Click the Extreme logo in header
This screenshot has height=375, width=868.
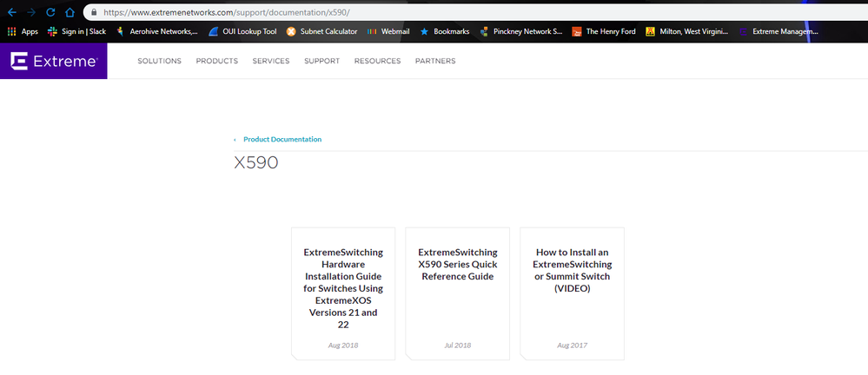coord(53,62)
